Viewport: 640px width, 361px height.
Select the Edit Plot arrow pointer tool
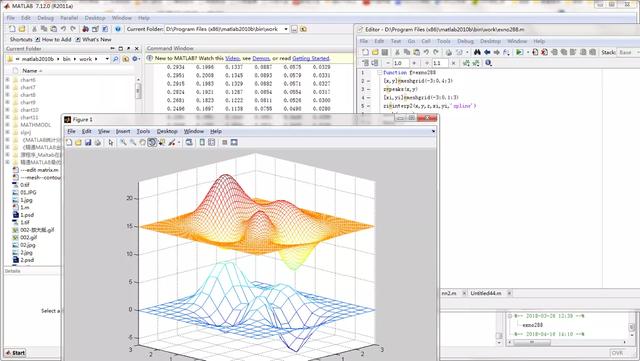click(x=111, y=143)
